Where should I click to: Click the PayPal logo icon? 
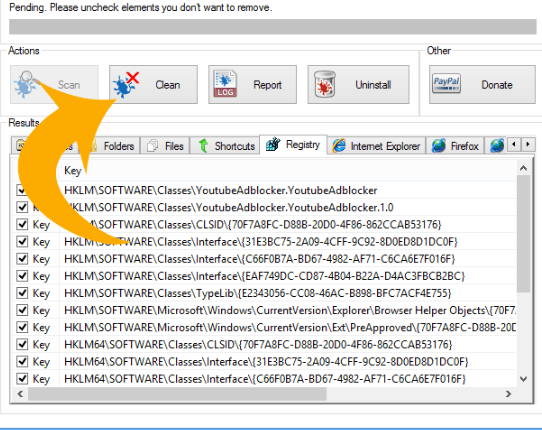pyautogui.click(x=446, y=84)
